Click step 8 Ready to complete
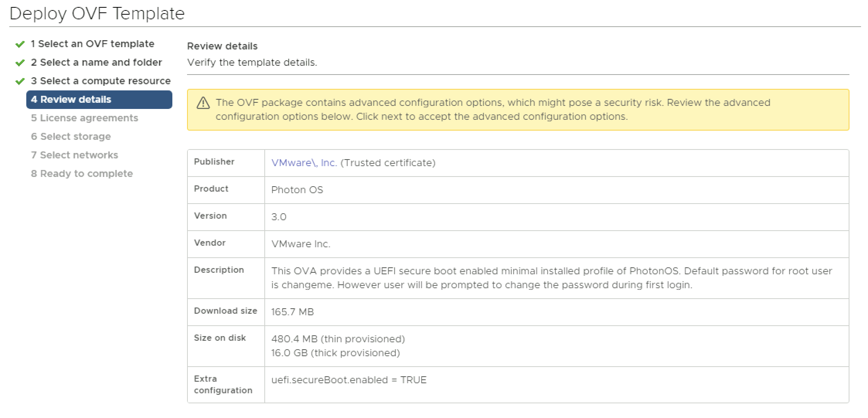The image size is (868, 418). click(x=82, y=173)
